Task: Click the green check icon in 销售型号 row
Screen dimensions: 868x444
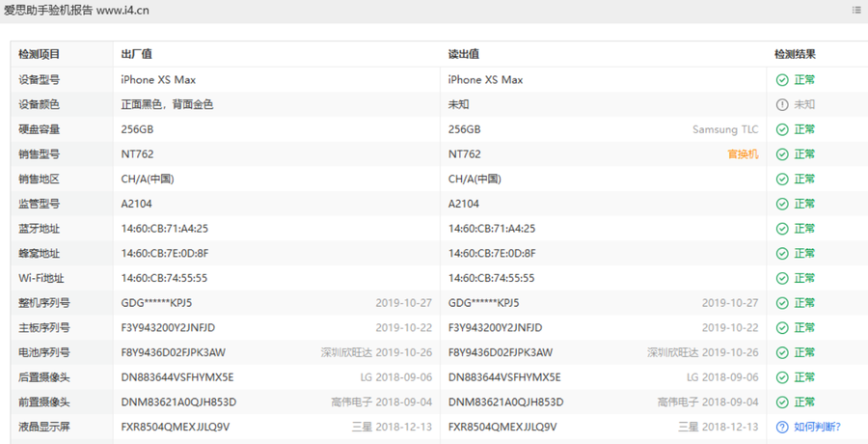Action: pos(782,154)
